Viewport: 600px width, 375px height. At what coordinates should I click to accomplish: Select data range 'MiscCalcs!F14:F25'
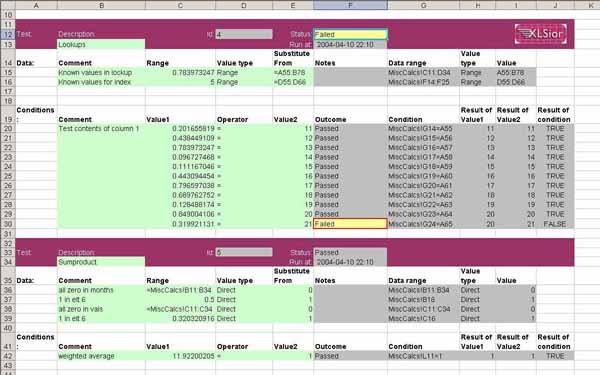coord(423,82)
